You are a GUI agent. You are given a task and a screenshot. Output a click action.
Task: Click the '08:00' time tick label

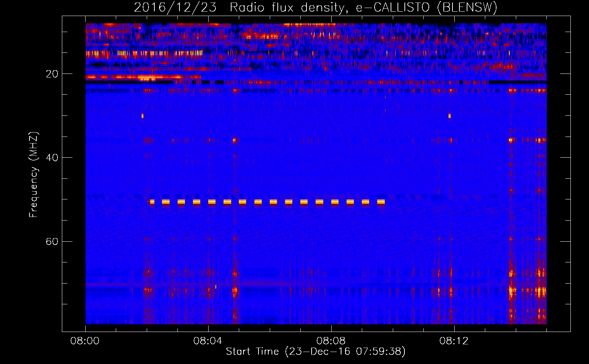pyautogui.click(x=85, y=341)
